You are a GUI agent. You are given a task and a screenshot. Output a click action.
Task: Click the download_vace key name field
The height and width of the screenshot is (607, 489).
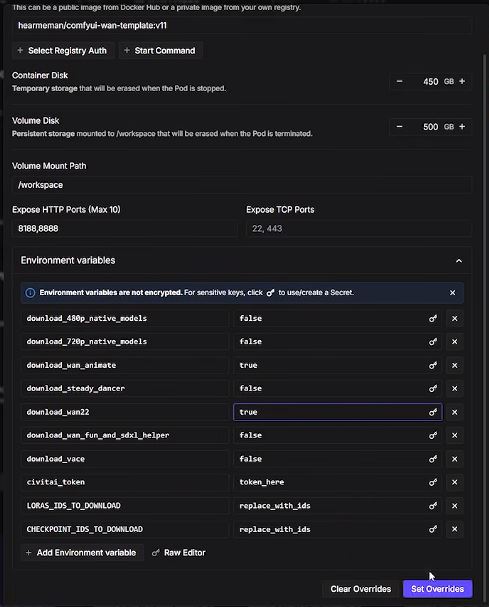click(x=125, y=459)
